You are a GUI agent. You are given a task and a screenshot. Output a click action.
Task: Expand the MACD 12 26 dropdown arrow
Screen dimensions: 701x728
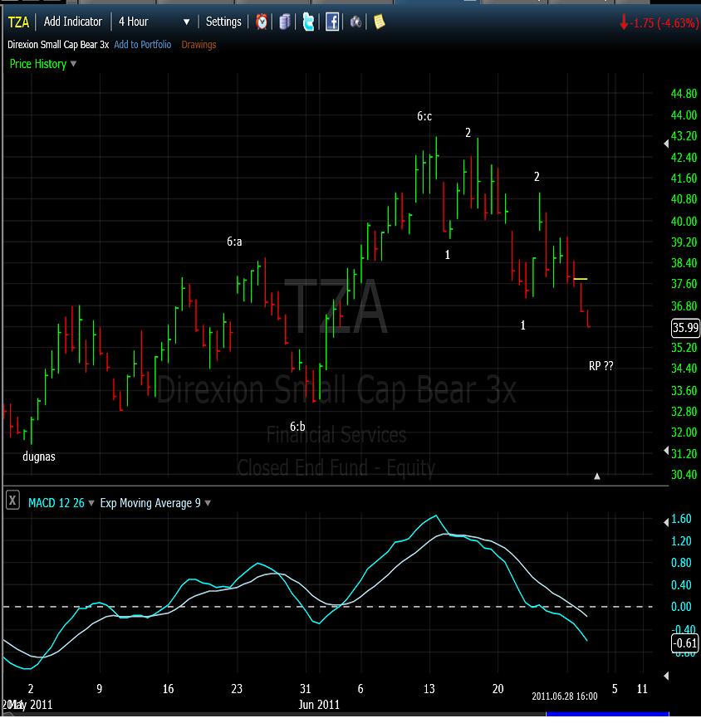coord(91,503)
